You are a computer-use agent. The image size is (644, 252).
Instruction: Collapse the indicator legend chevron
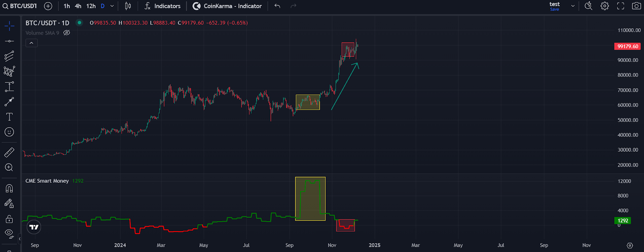click(31, 43)
